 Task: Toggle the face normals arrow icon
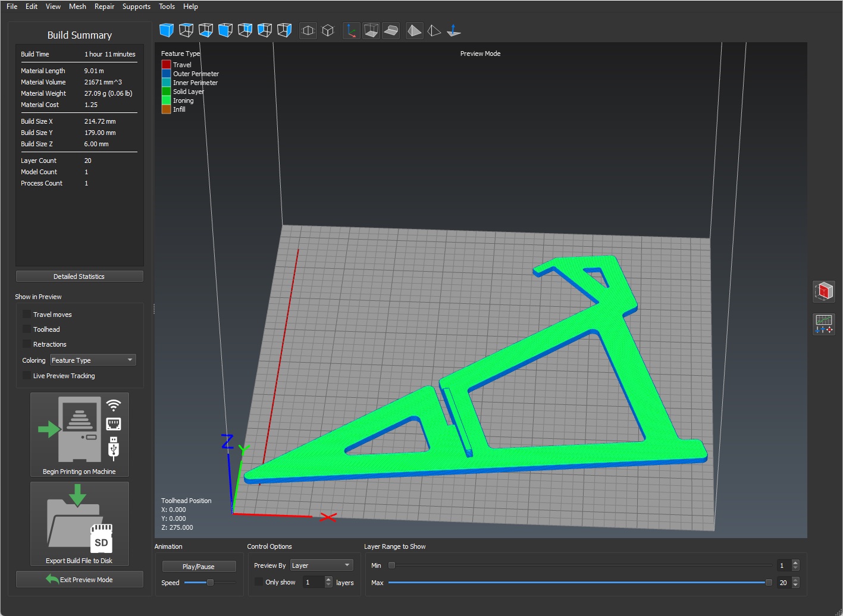click(454, 30)
